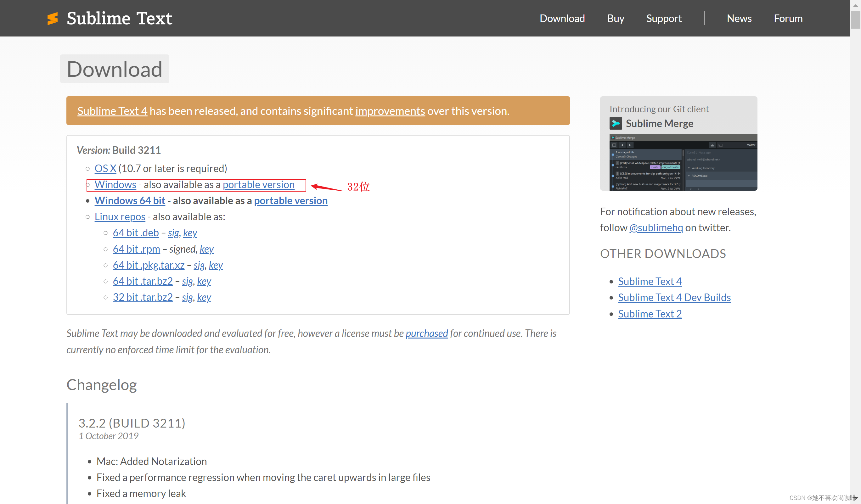
Task: Follow the Sublime Text 4 banner link
Action: 112,111
